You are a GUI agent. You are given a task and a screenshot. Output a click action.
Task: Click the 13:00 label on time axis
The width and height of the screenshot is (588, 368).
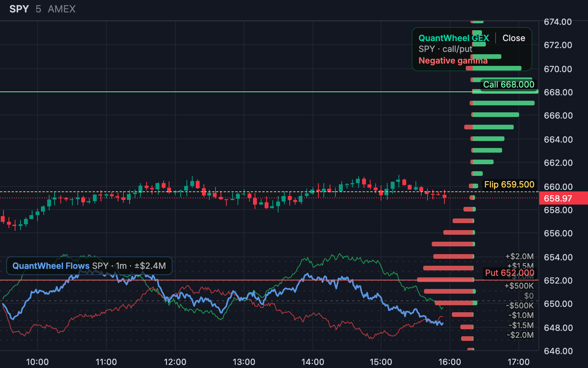tap(244, 362)
